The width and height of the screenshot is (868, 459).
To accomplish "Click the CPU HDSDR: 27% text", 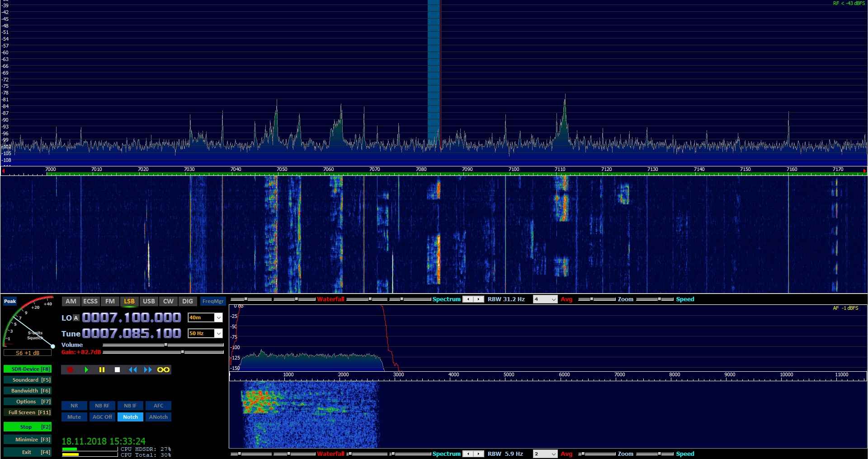I will [x=146, y=449].
